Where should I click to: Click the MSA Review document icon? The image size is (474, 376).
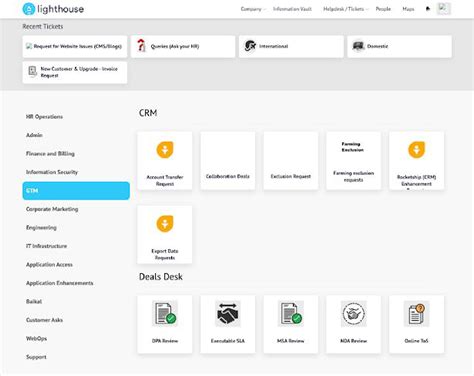[x=291, y=313]
